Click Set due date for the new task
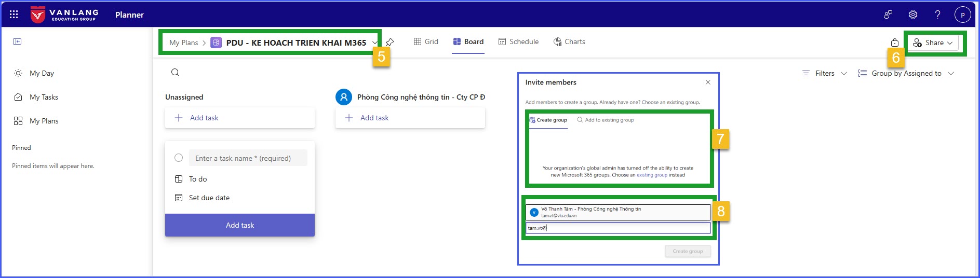This screenshot has height=278, width=980. (209, 198)
